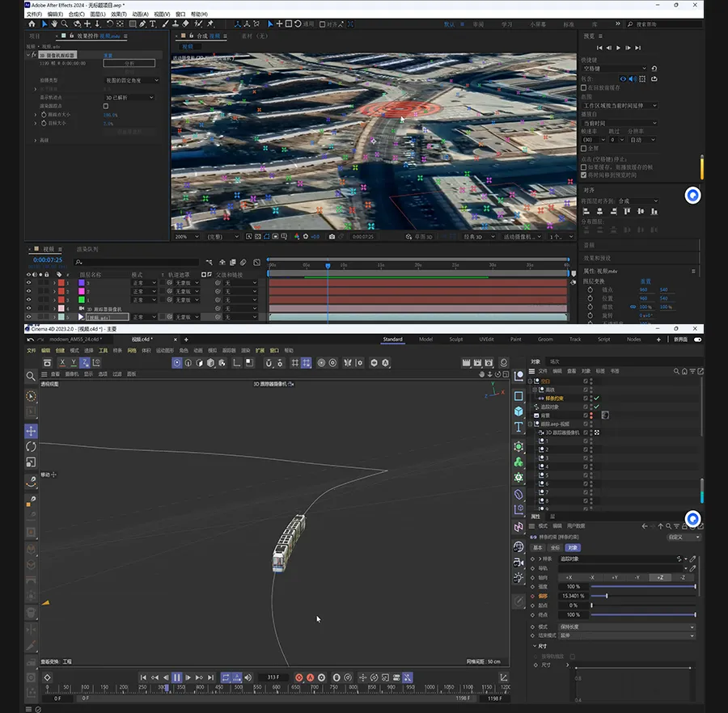This screenshot has width=728, height=713.
Task: Select the +X axis button
Action: [569, 577]
